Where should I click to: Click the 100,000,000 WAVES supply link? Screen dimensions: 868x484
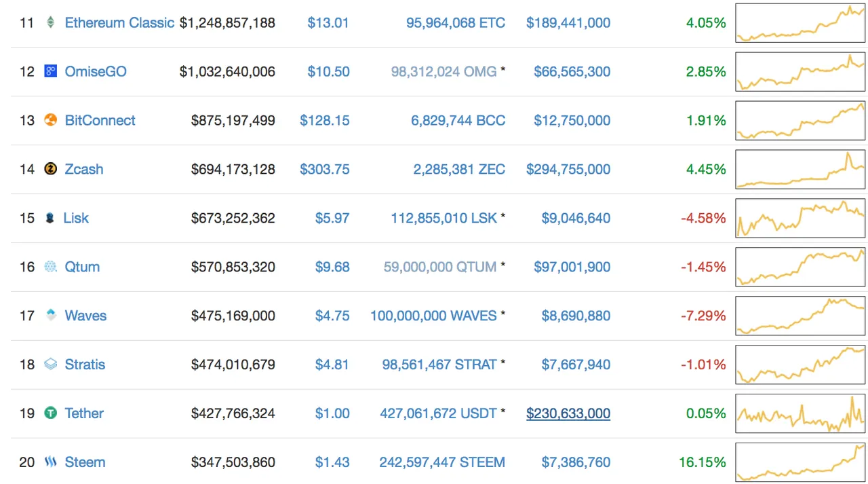click(433, 316)
